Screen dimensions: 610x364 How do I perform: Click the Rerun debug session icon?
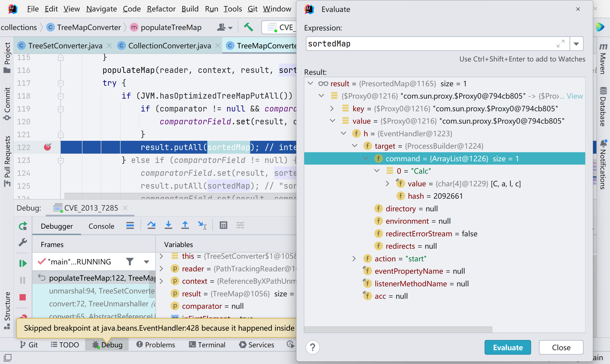[23, 226]
